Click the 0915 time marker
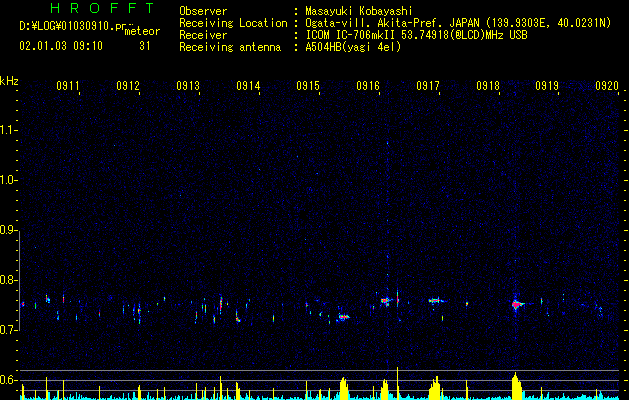 (308, 85)
